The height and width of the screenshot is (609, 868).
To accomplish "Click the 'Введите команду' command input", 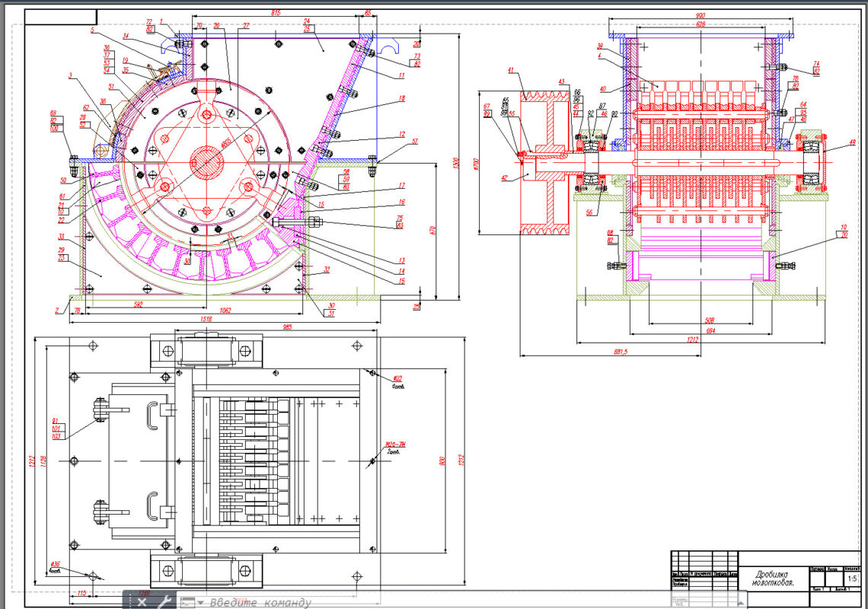I will 260,603.
